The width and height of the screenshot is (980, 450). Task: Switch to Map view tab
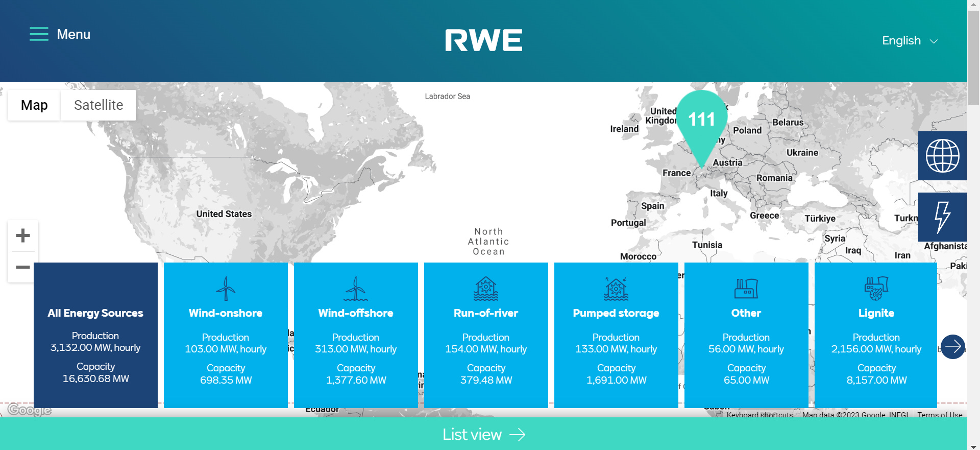pyautogui.click(x=34, y=105)
